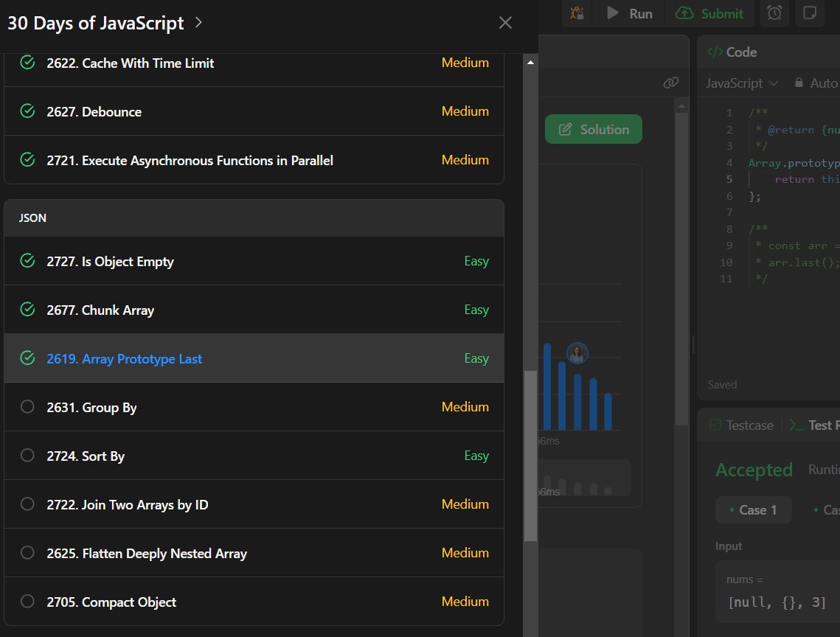Open problem 2722. Join Two Arrays by ID

pyautogui.click(x=254, y=505)
